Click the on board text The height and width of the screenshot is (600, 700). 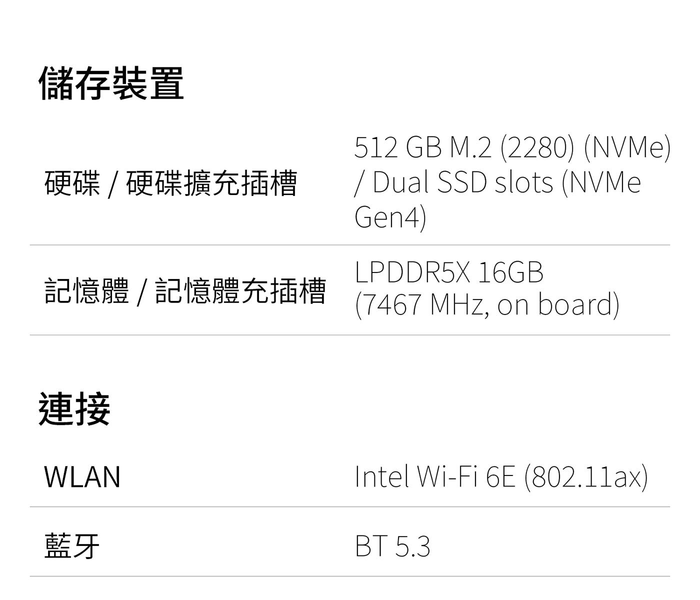(x=557, y=305)
